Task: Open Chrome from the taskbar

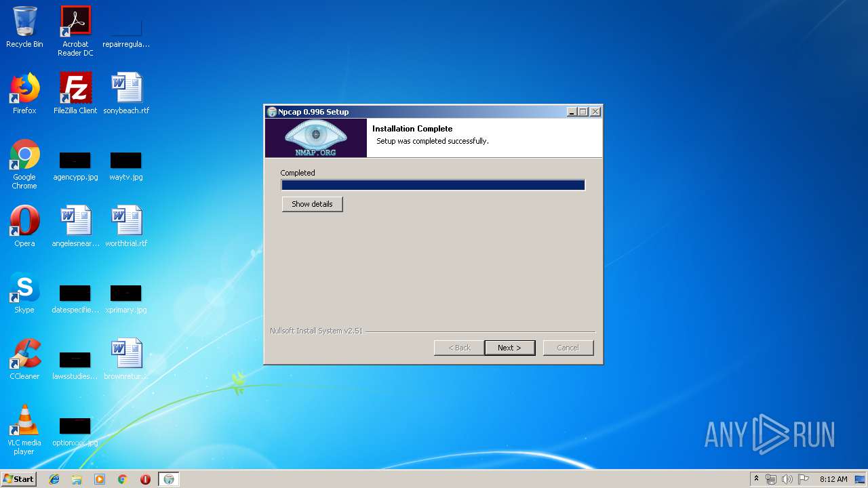Action: click(123, 479)
